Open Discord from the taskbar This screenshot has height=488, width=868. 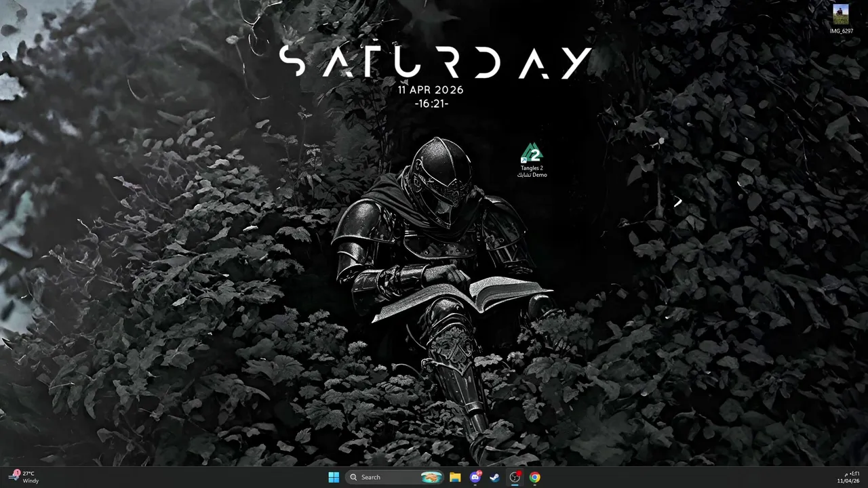[x=475, y=477]
